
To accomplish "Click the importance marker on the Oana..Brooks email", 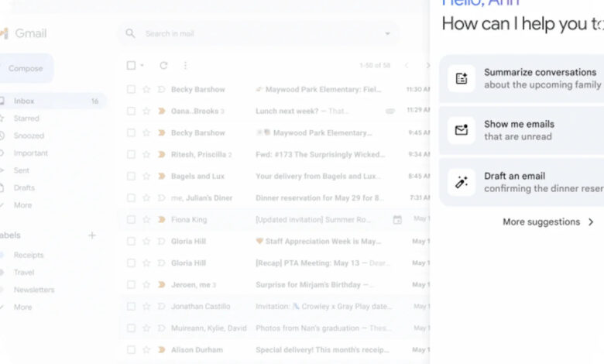I will click(x=162, y=111).
